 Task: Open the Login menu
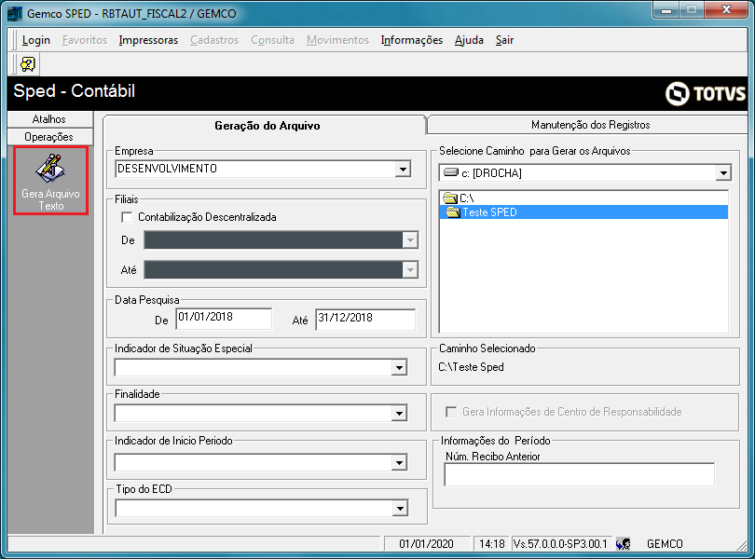pos(36,40)
